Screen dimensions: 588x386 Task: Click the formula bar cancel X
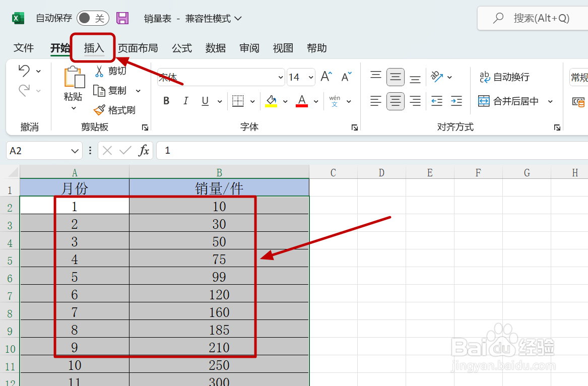107,151
